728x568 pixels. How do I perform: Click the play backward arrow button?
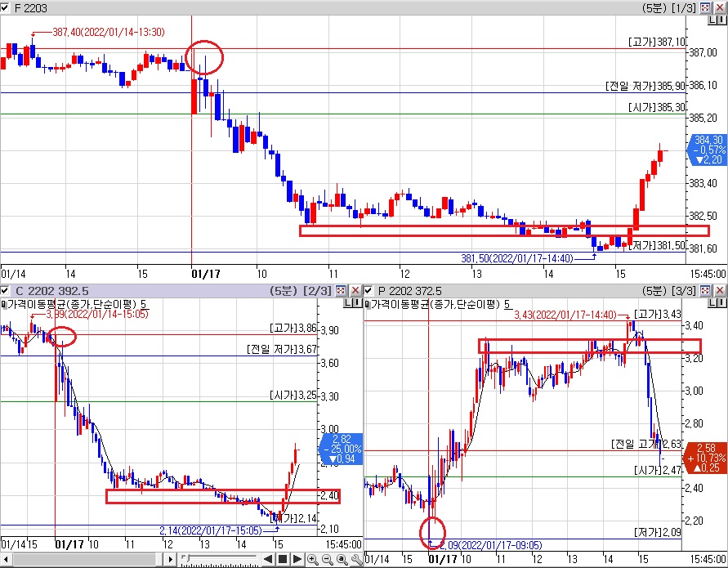pyautogui.click(x=268, y=559)
